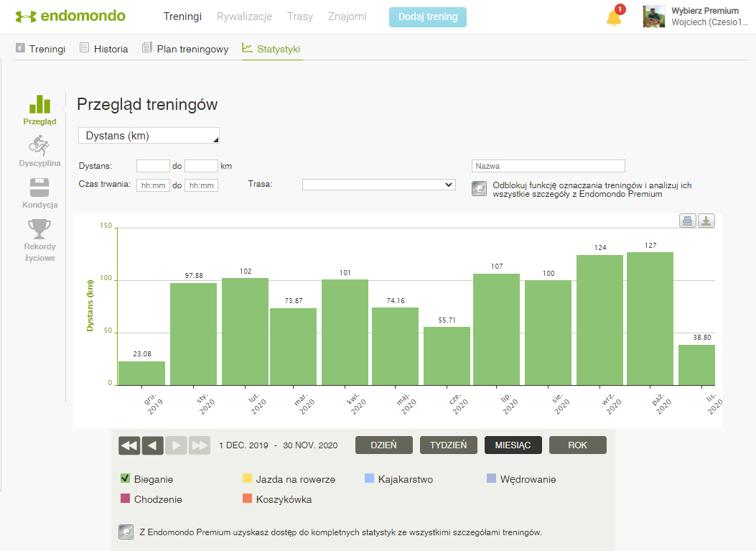This screenshot has height=551, width=756.
Task: Toggle the Jazda na rowerze filter
Action: click(x=248, y=479)
